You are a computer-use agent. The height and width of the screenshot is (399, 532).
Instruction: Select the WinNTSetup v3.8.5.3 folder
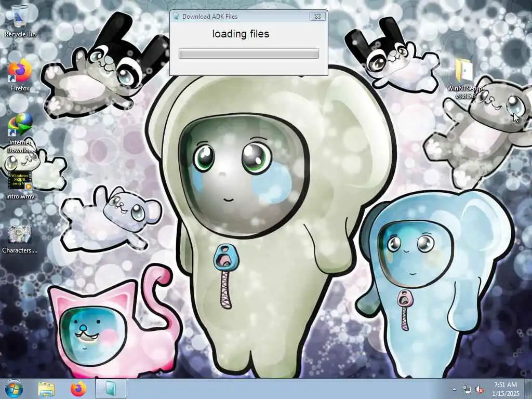(464, 79)
